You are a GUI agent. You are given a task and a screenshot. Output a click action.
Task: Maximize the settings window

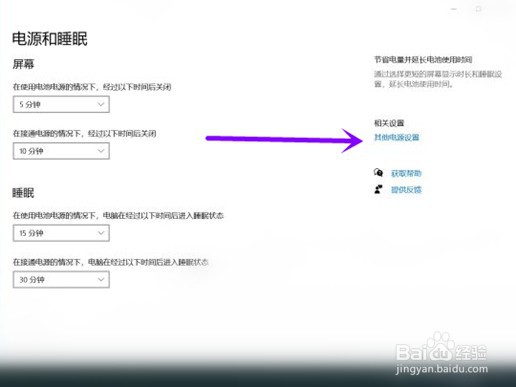pos(478,9)
